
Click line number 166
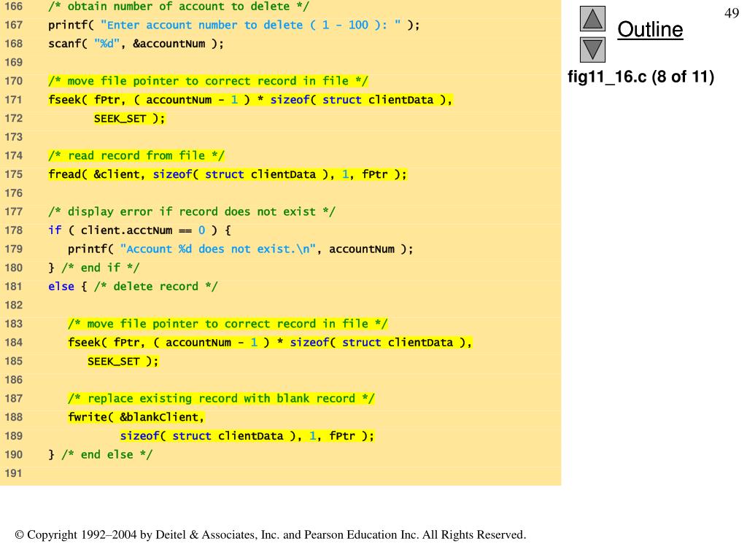coord(13,6)
